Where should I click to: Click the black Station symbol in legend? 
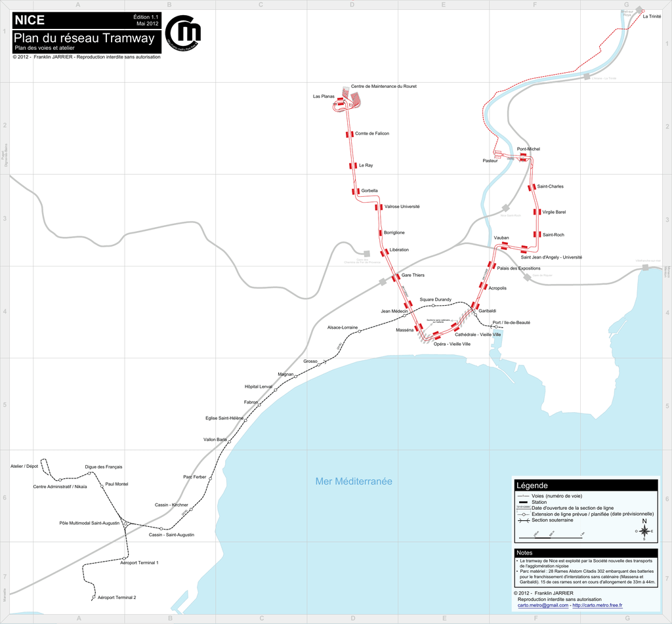(523, 502)
